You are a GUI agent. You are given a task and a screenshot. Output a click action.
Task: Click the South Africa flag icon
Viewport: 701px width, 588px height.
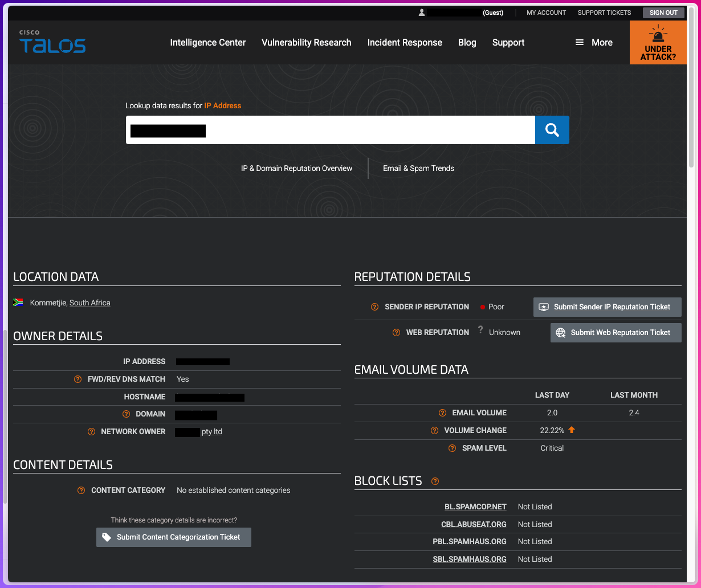click(x=18, y=303)
